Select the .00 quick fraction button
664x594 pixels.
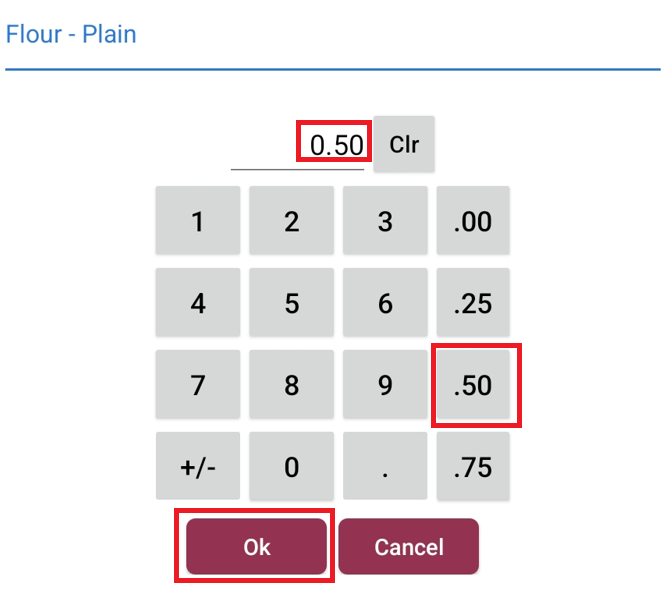pyautogui.click(x=473, y=221)
